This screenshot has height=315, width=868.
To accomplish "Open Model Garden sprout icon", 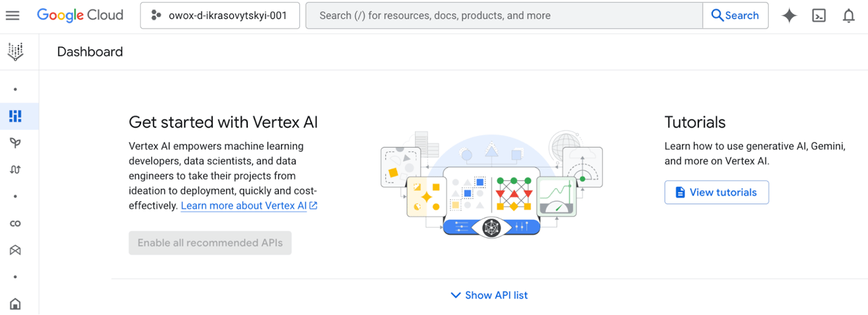I will [x=15, y=143].
